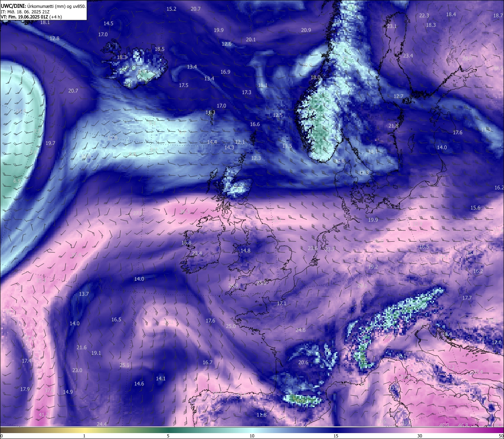The width and height of the screenshot is (504, 439).
Task: Click the 21.6 map value
Action: pos(82,347)
